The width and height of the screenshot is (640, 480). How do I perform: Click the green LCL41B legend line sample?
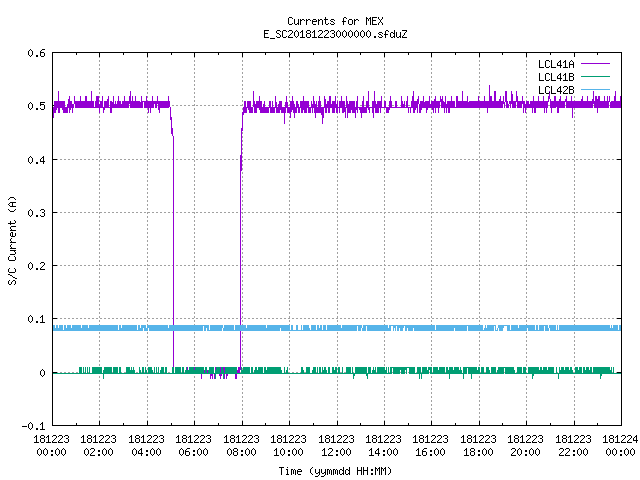tap(595, 76)
